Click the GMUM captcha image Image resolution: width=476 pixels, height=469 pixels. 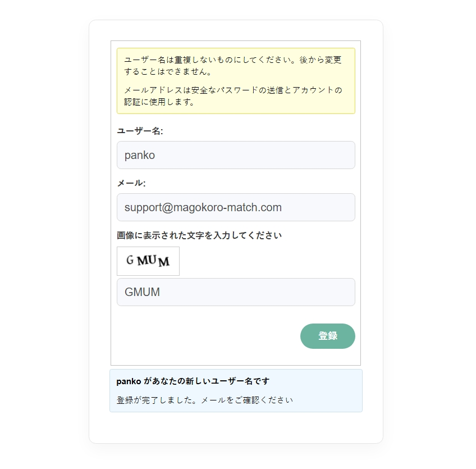point(148,261)
